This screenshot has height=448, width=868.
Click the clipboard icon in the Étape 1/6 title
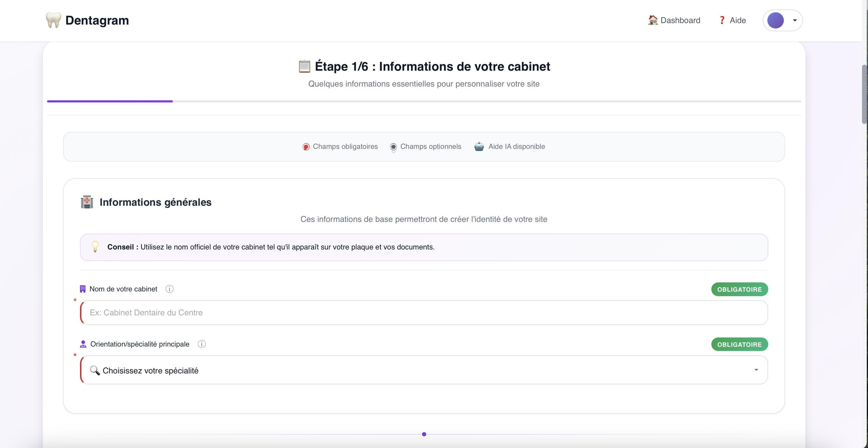pos(304,66)
